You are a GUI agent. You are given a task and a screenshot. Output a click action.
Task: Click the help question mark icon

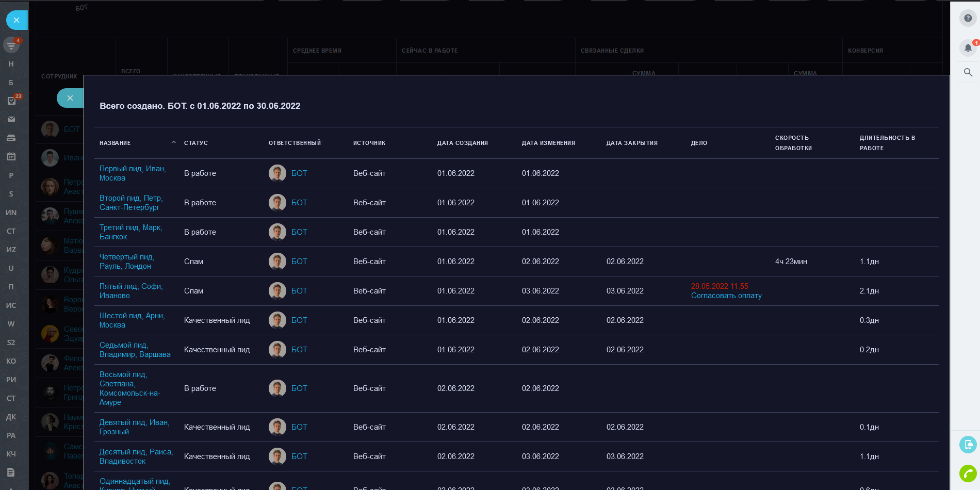click(x=968, y=18)
